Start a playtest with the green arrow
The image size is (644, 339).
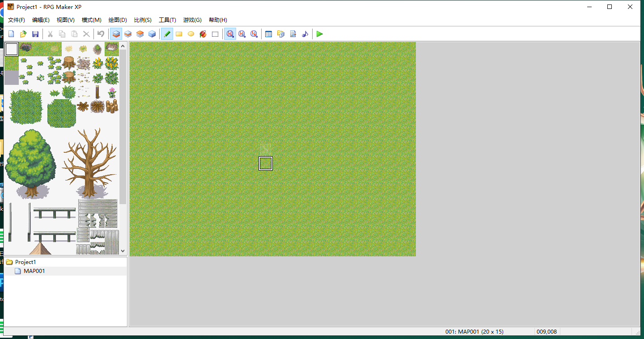click(x=319, y=33)
